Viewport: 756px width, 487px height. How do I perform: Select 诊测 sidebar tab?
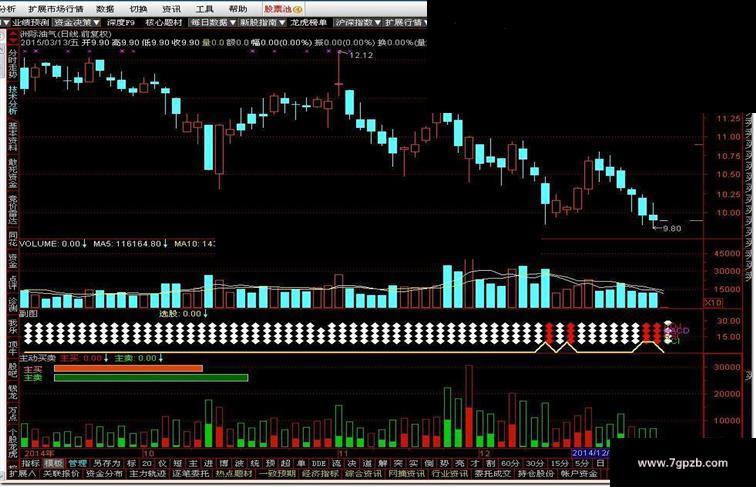(13, 305)
